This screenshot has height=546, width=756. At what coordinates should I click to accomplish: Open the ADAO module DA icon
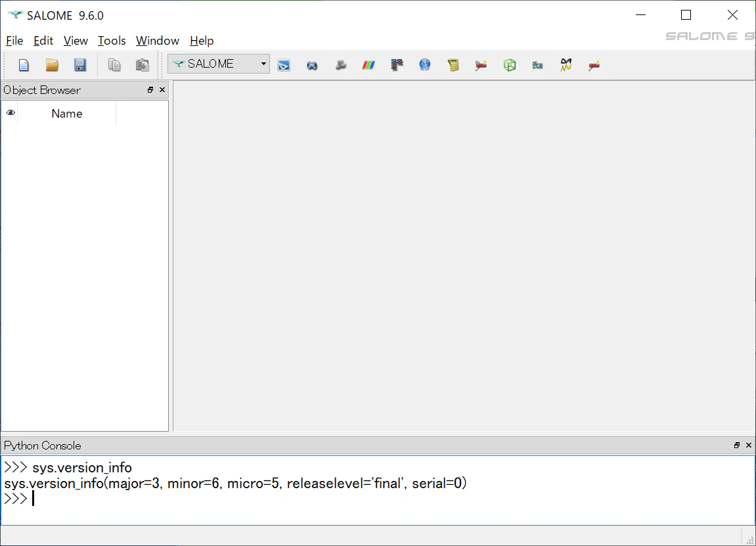click(x=566, y=64)
